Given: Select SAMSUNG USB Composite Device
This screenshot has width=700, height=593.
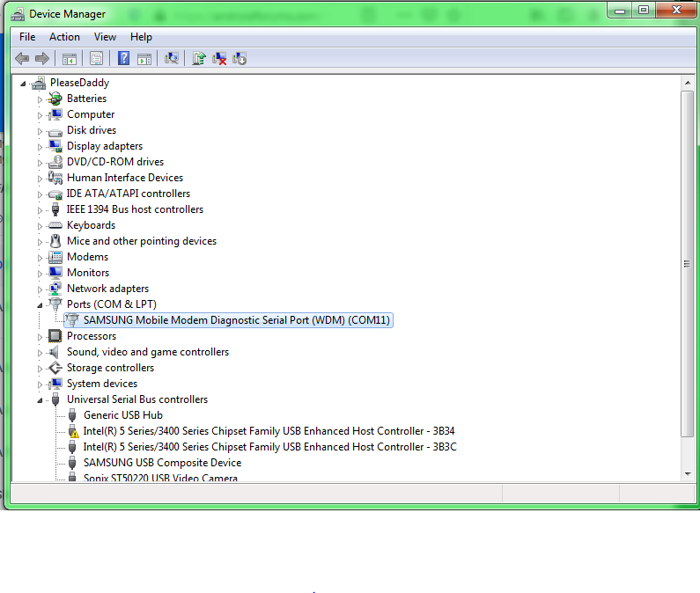Looking at the screenshot, I should (x=163, y=463).
